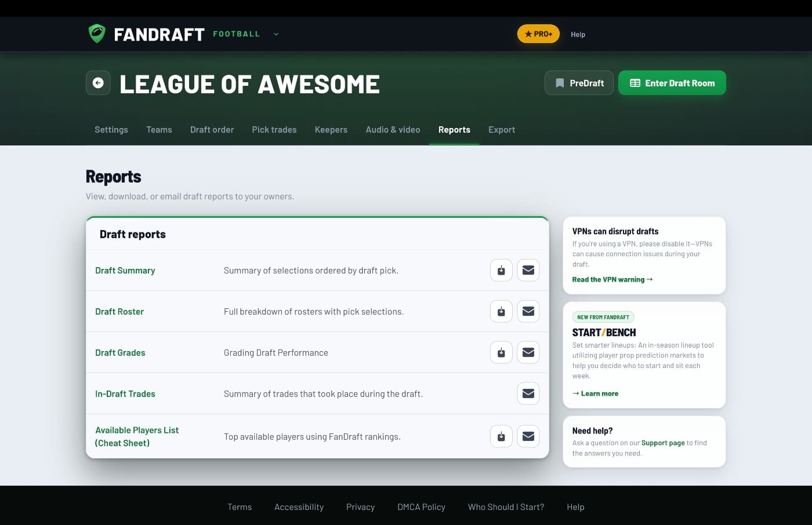Click Learn more under Start/Bench
812x525 pixels.
(x=595, y=393)
